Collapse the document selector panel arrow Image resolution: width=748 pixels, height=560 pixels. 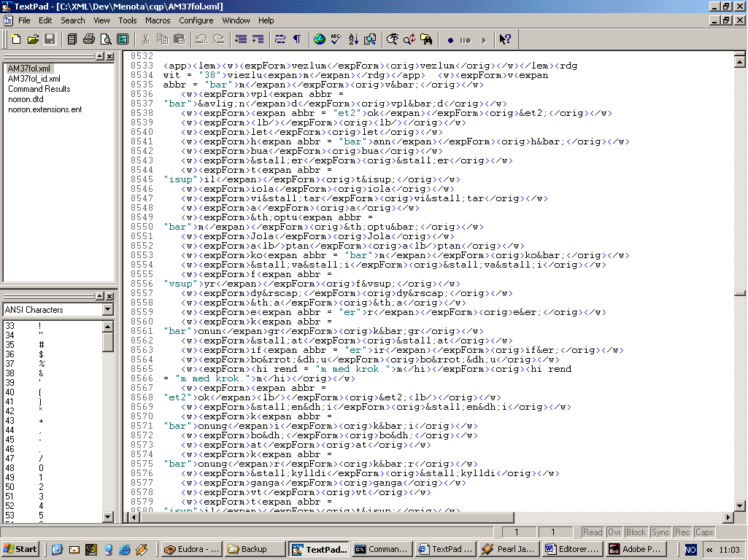pos(99,57)
